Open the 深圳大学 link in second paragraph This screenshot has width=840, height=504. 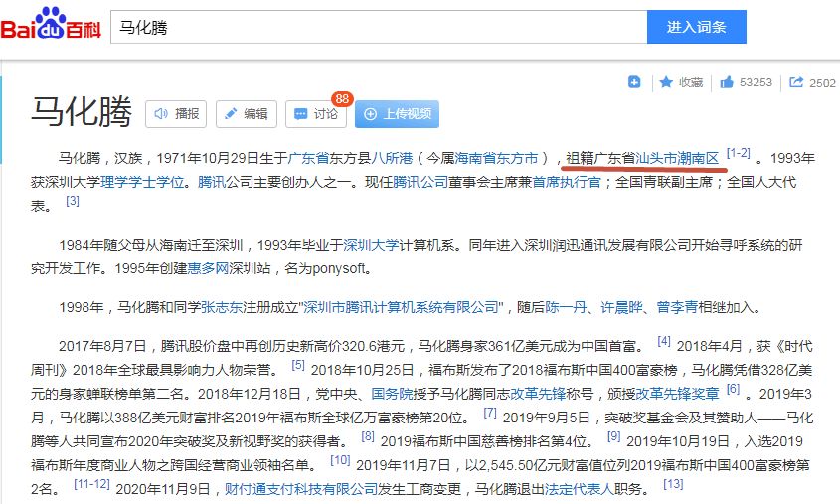pos(371,245)
